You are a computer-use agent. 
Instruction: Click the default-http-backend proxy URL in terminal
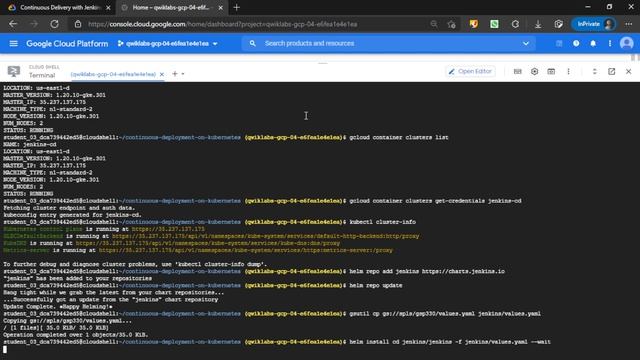[x=265, y=236]
